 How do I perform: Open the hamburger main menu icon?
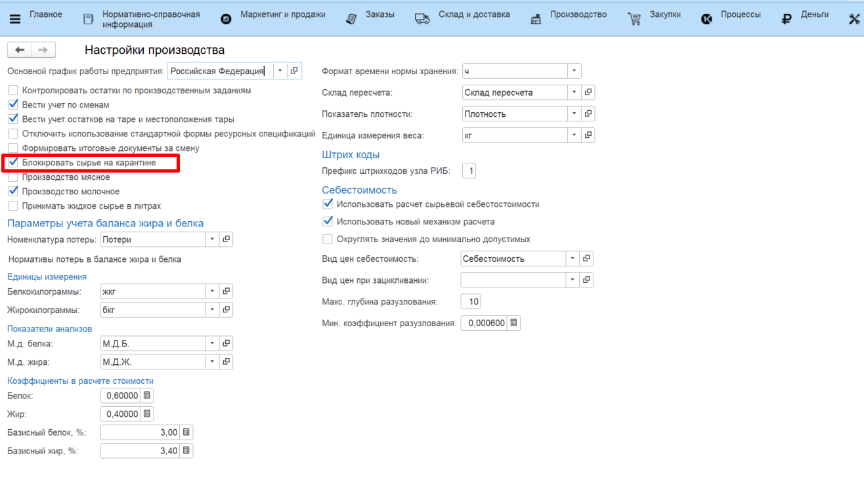[14, 19]
